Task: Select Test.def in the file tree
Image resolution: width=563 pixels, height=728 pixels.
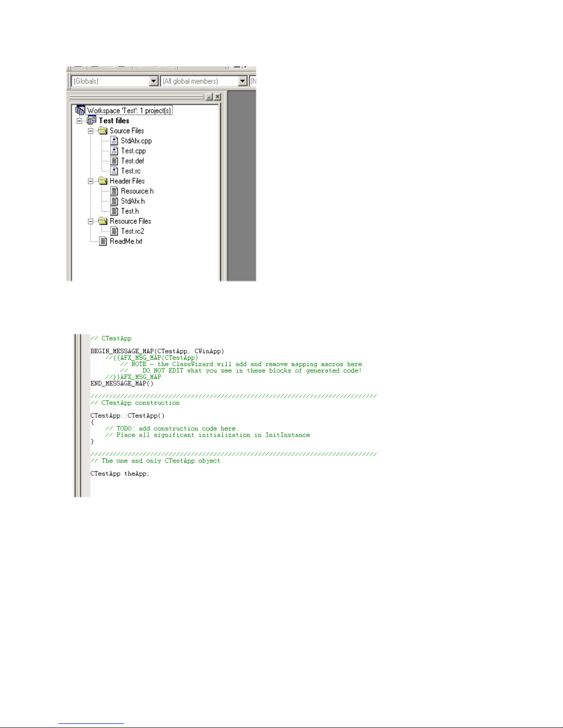Action: (x=132, y=161)
